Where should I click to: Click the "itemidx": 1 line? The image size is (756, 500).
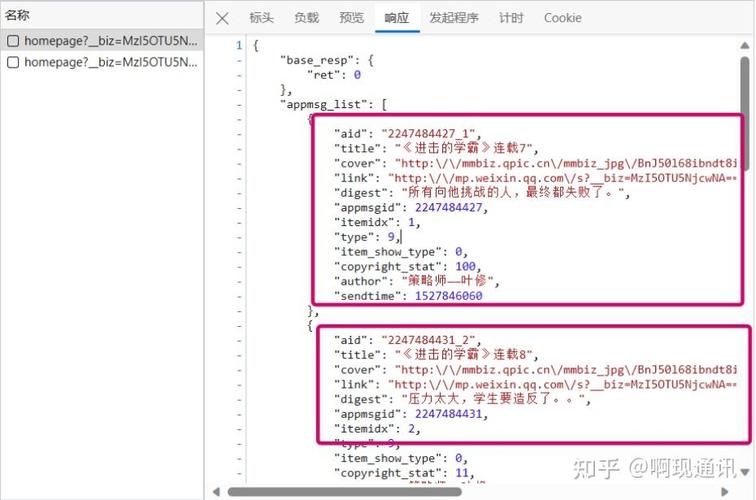[x=377, y=222]
